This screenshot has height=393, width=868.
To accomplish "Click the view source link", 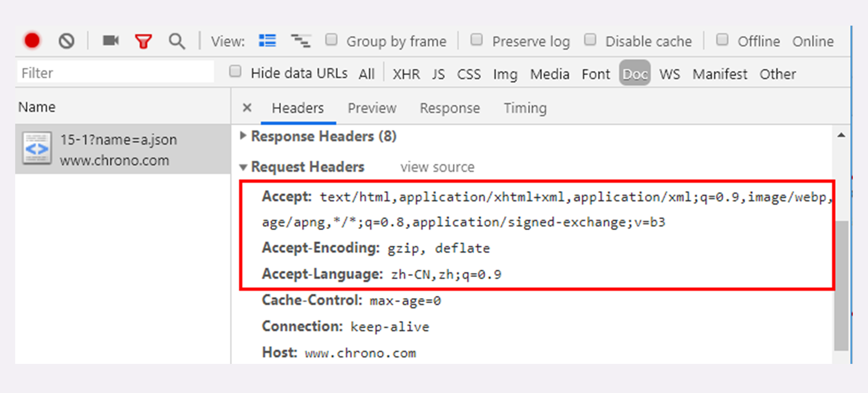I will click(x=437, y=167).
